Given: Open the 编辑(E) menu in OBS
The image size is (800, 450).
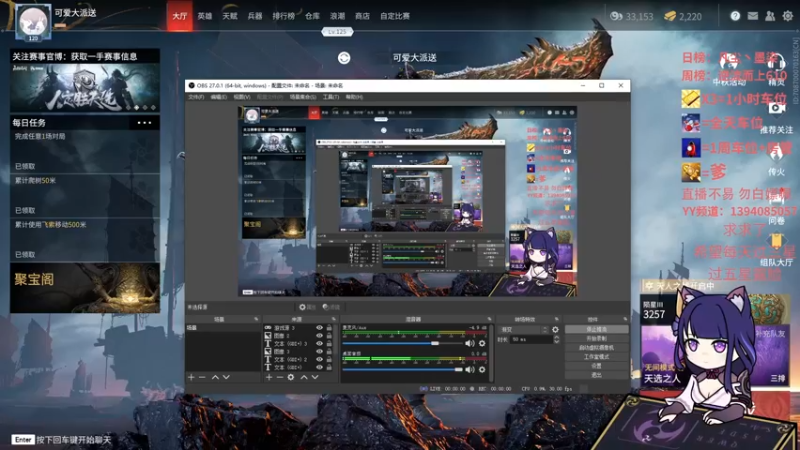Looking at the screenshot, I should point(219,97).
